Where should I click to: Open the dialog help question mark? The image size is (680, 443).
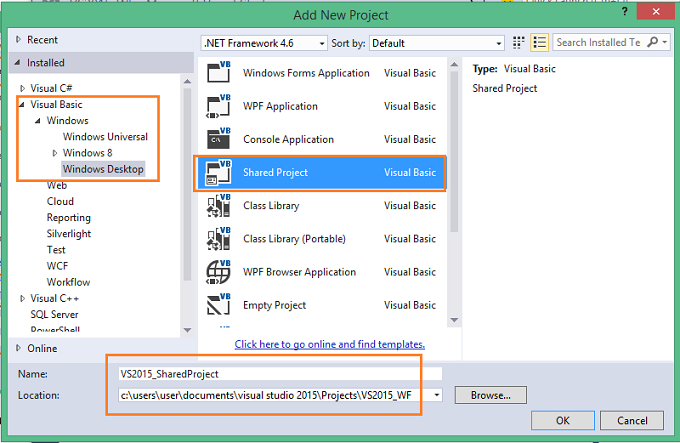[624, 12]
